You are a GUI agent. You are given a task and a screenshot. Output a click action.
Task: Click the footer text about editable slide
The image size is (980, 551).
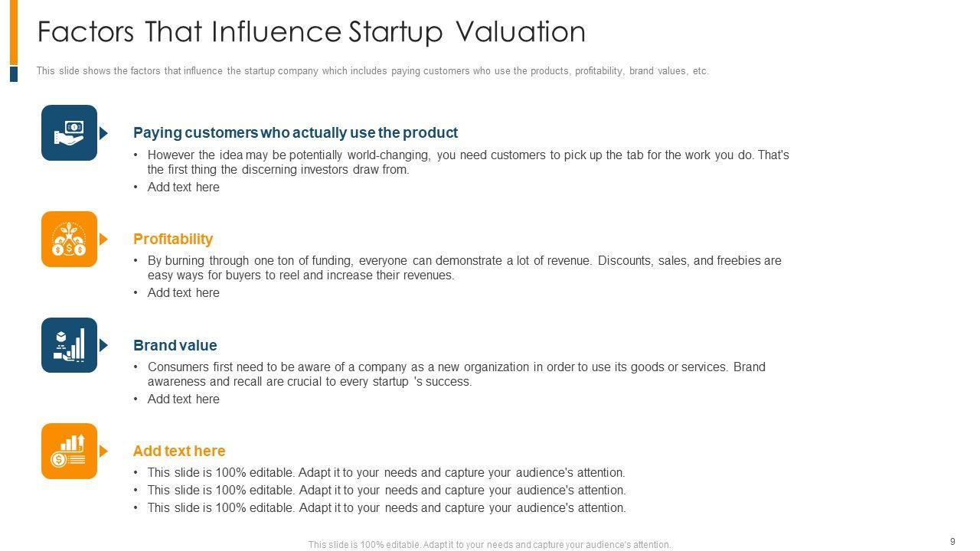click(x=489, y=545)
